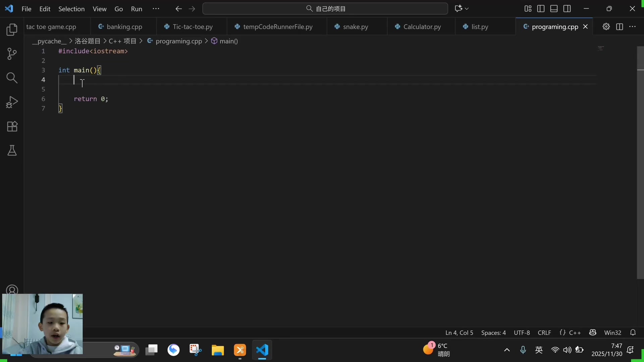Select the gear settings icon in editor toolbar
Viewport: 644px width, 362px height.
(x=606, y=27)
